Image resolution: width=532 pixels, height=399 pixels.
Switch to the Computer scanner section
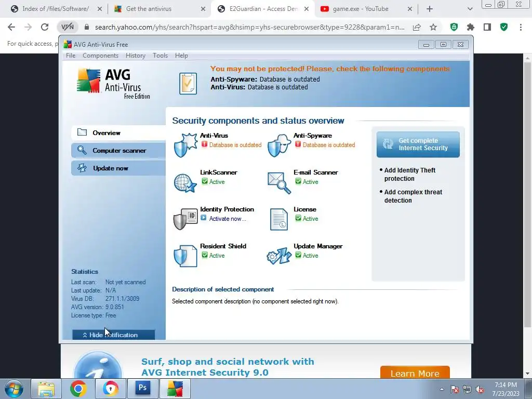click(x=118, y=150)
